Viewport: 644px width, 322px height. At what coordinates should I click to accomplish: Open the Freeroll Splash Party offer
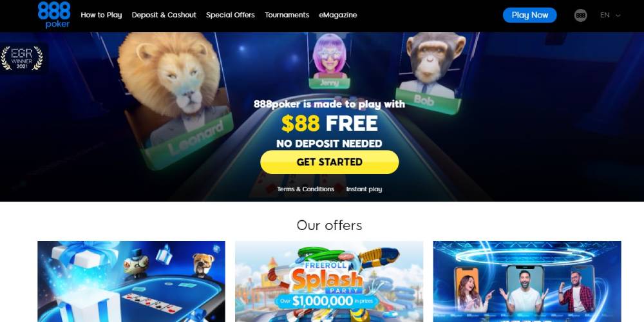pyautogui.click(x=329, y=281)
